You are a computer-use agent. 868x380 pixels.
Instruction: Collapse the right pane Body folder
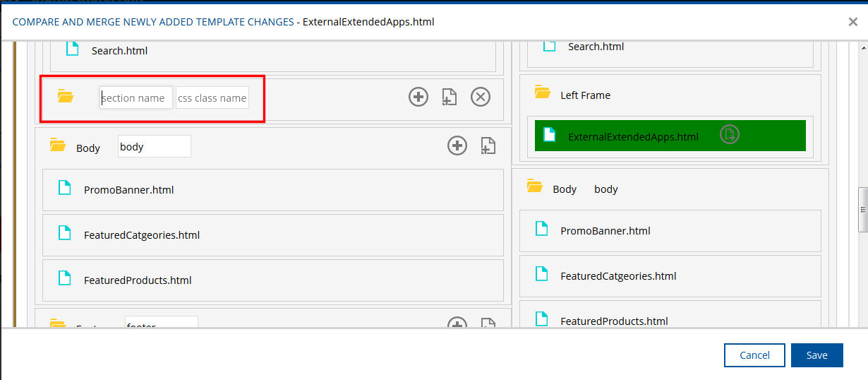535,187
